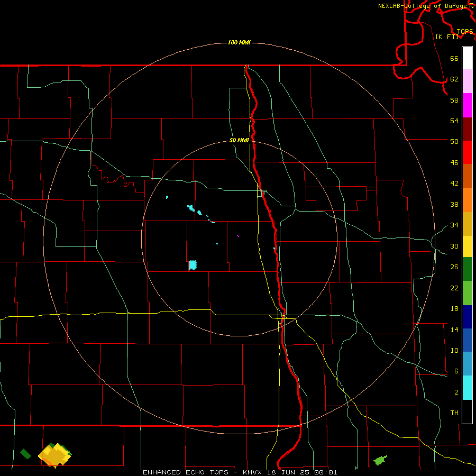The image size is (476, 476).
Task: Click the 2 legend value
Action: coord(456,392)
